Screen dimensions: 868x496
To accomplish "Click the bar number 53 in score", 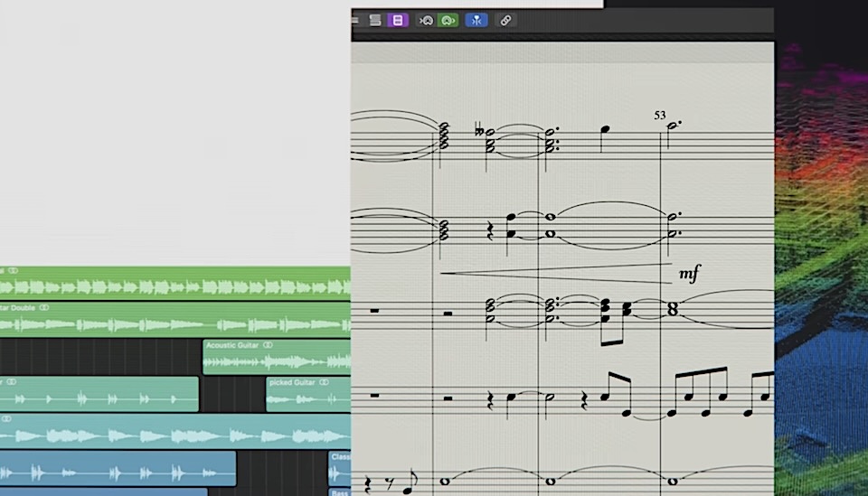I will coord(660,116).
